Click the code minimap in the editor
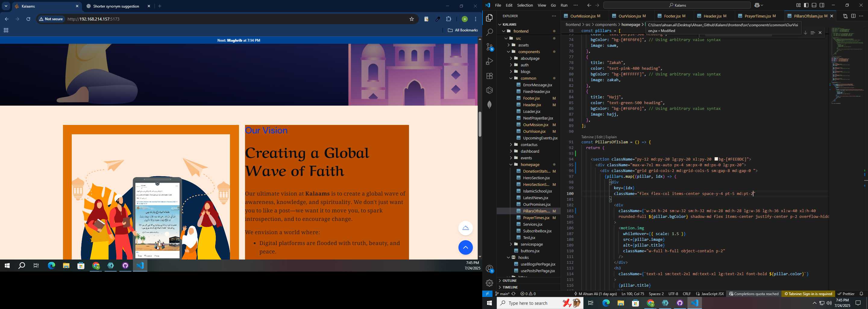Screen dimensions: 868x309 [847, 66]
